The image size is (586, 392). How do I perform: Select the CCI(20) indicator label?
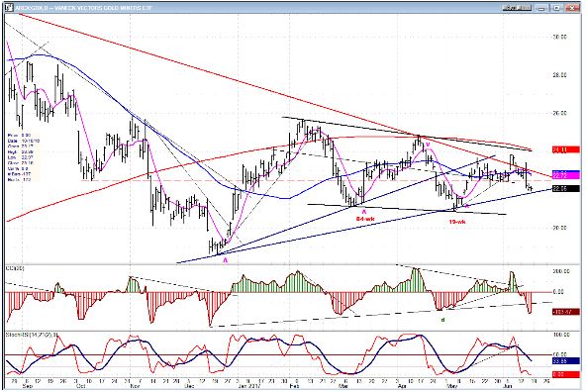[x=15, y=268]
